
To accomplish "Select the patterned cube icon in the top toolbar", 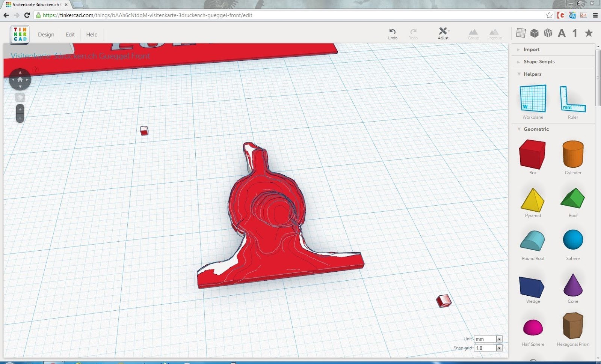I will (548, 33).
